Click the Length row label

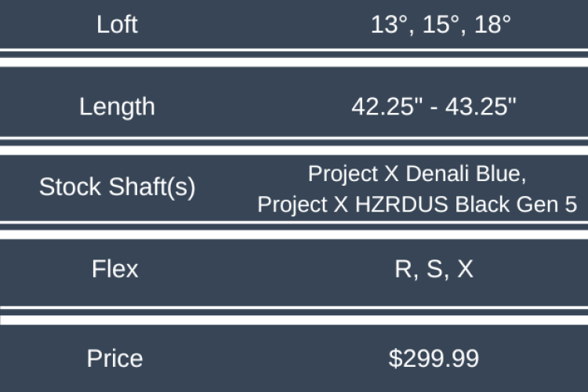tap(117, 107)
